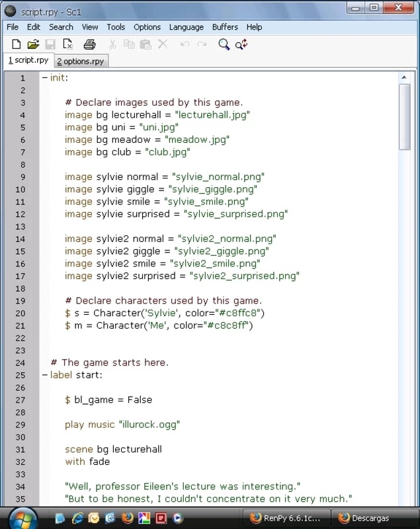The image size is (420, 529).
Task: Click the Open file folder icon
Action: coord(33,44)
